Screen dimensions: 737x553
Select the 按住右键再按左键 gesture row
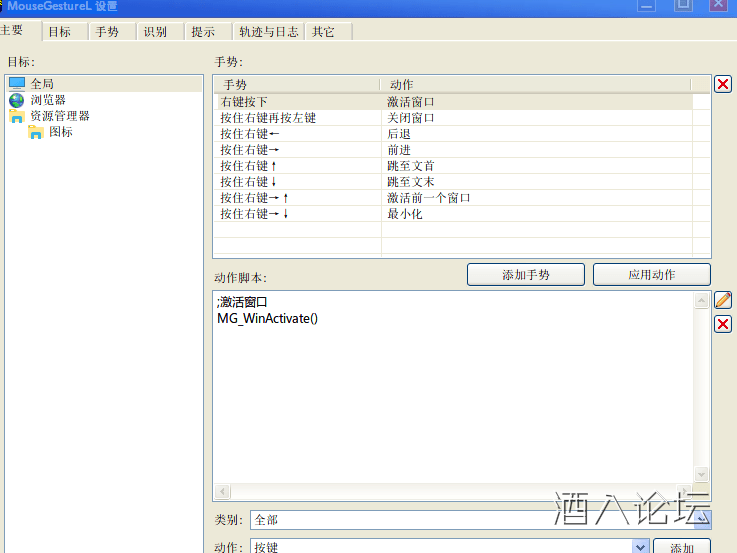(x=268, y=118)
